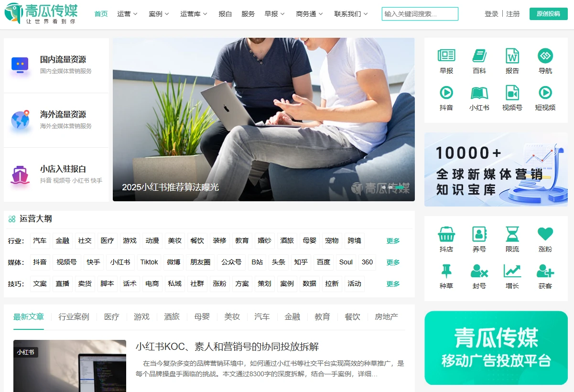Open the 报告 document icon
Viewport: 574px width, 392px height.
click(x=512, y=56)
